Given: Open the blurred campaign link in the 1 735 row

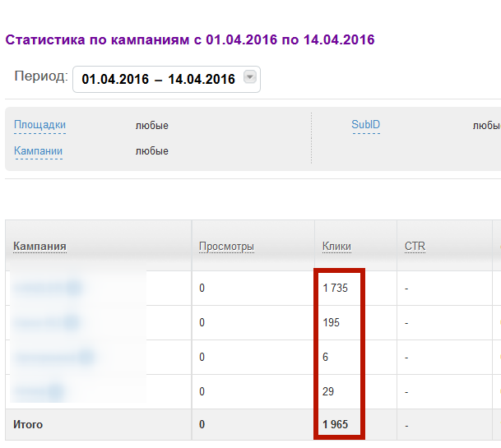Looking at the screenshot, I should (48, 288).
